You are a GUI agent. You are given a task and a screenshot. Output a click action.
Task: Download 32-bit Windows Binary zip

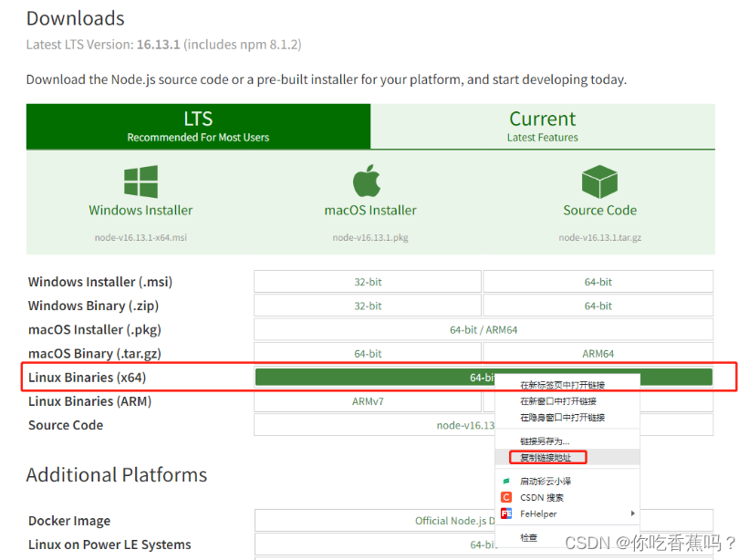point(368,305)
